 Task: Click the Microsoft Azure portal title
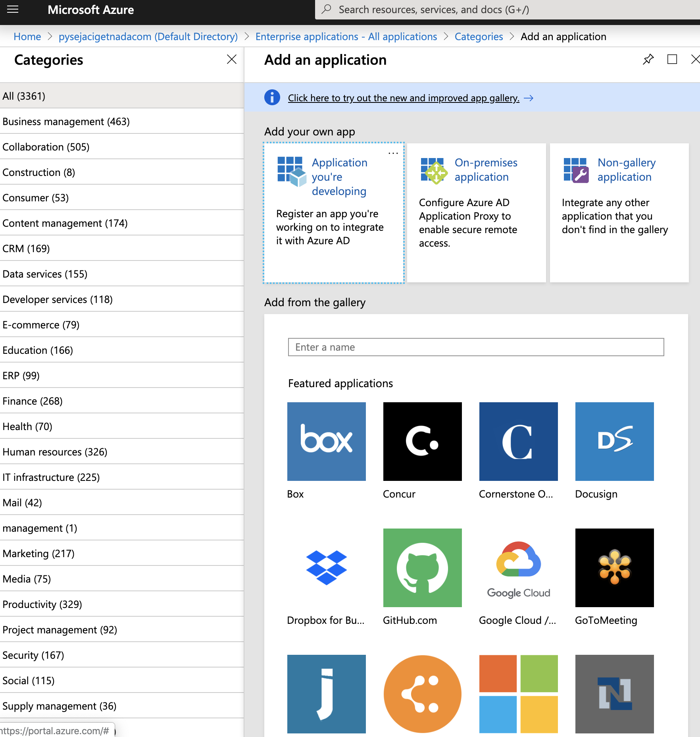point(91,10)
